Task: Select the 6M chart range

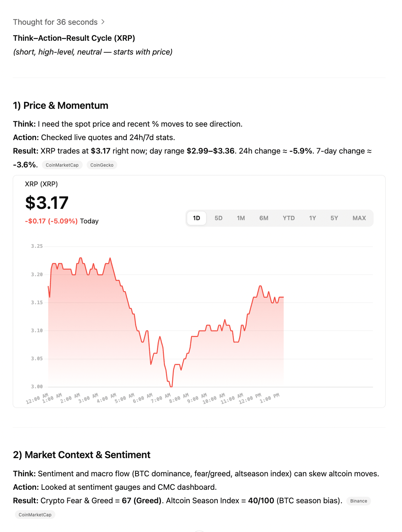Action: (264, 218)
